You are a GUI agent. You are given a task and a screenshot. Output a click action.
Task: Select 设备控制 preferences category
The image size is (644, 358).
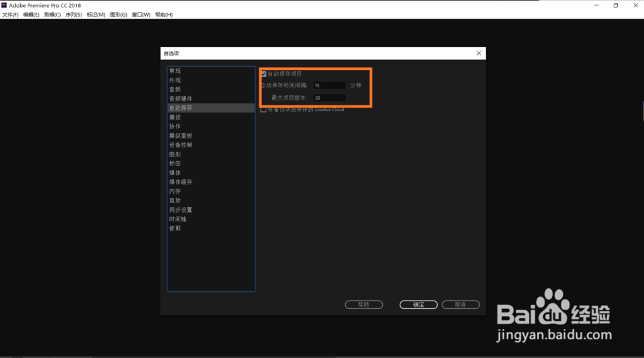[211, 145]
